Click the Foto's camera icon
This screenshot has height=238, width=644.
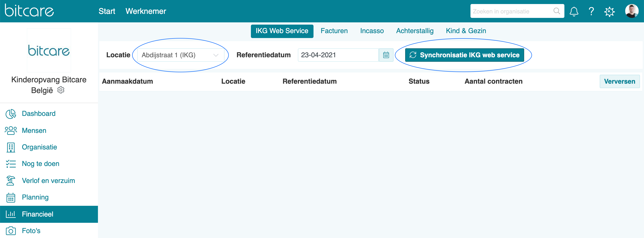(11, 231)
